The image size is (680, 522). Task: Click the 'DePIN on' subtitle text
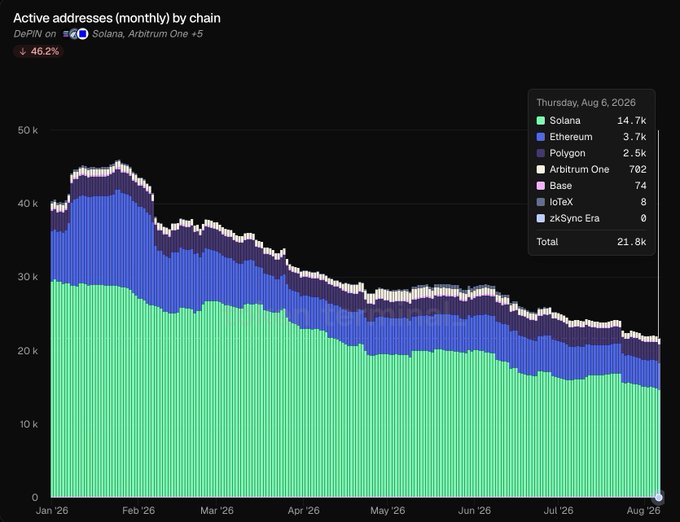click(35, 34)
